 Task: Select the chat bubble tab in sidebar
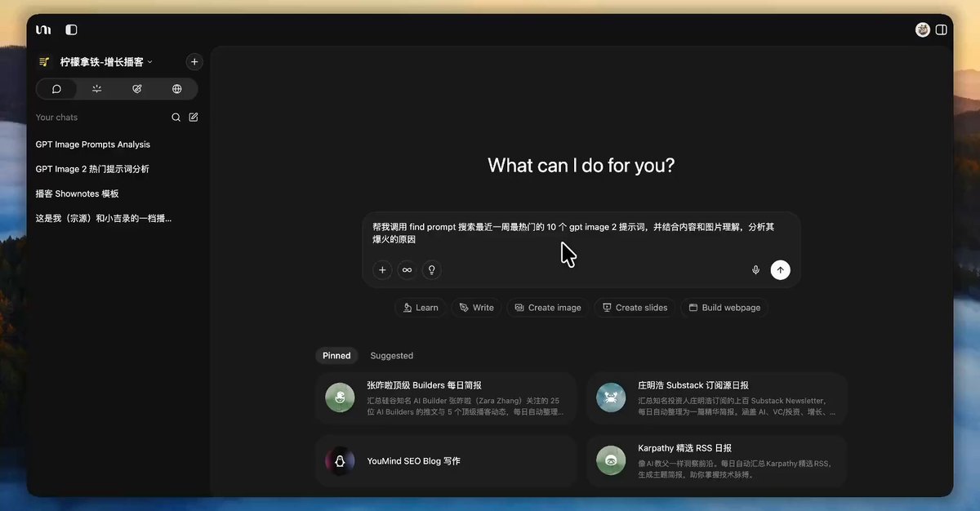[x=56, y=89]
